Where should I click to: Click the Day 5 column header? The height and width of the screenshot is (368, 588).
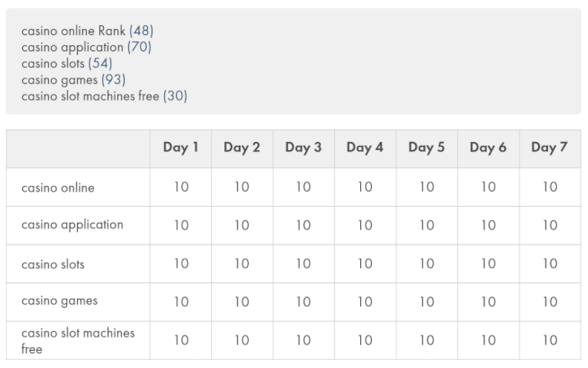point(426,148)
